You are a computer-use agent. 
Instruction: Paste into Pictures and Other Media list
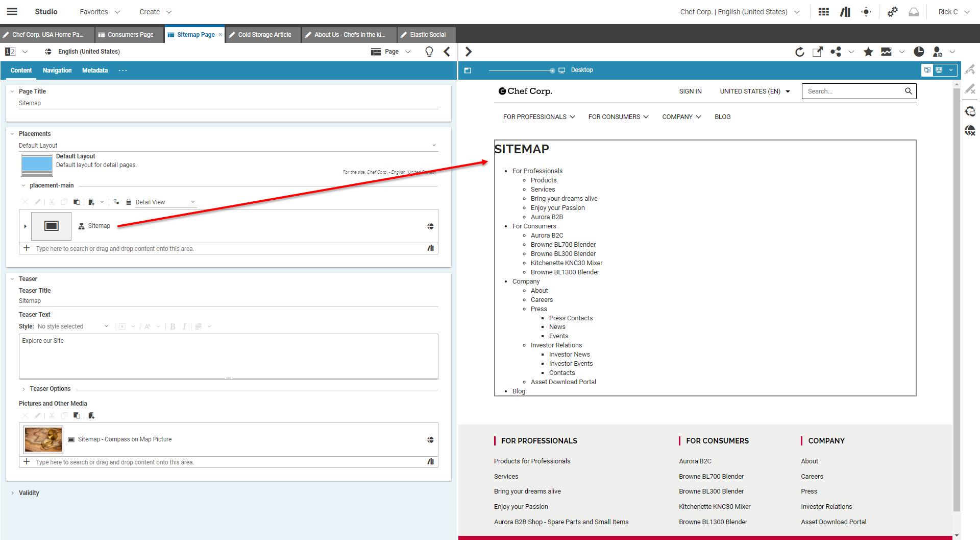77,415
